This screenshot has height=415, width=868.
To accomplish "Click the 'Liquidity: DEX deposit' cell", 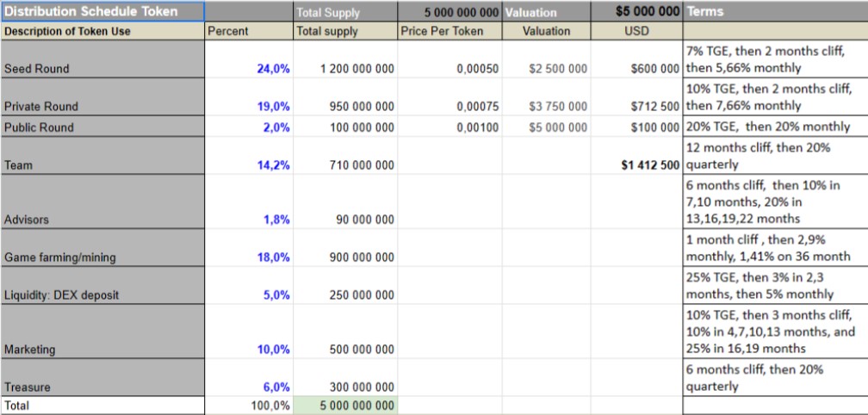I will coord(102,295).
